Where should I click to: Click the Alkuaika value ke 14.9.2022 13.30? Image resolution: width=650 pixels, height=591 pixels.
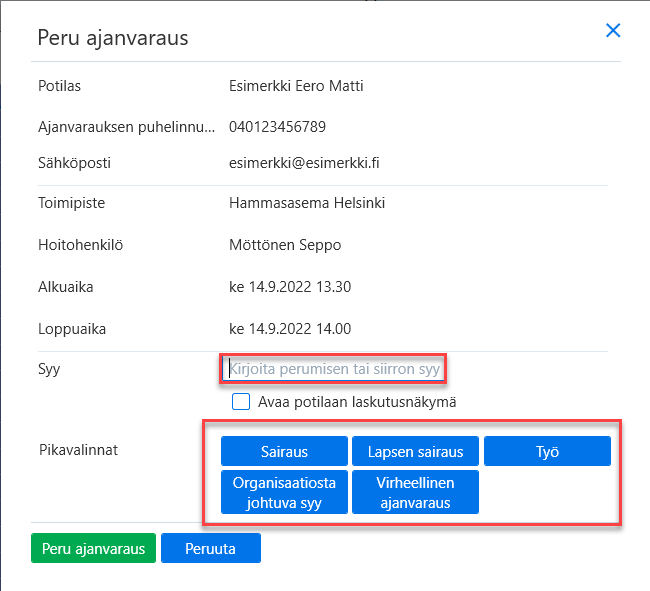click(x=290, y=287)
